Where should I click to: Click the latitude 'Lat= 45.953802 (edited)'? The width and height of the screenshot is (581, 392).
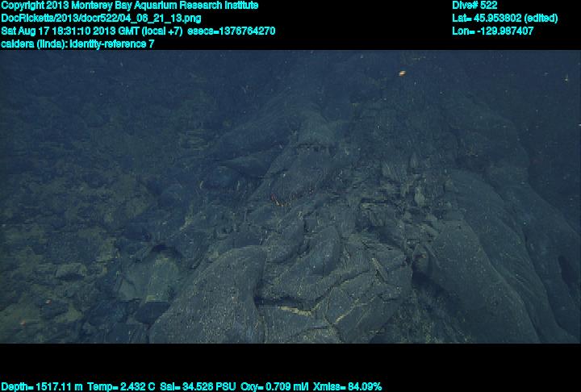504,19
